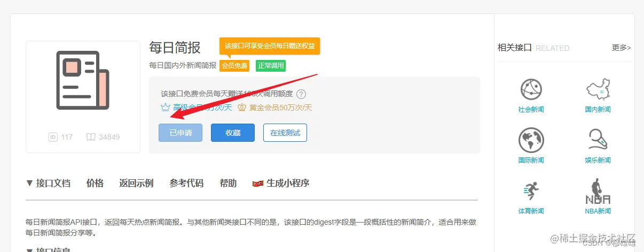Click the blue crown icon for 高级会员

coord(165,107)
